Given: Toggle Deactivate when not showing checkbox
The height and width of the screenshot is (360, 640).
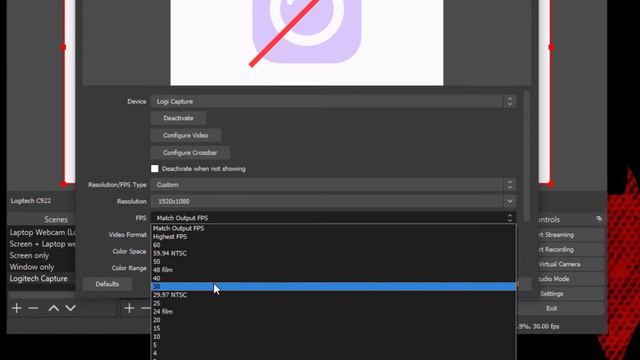Looking at the screenshot, I should tap(155, 169).
